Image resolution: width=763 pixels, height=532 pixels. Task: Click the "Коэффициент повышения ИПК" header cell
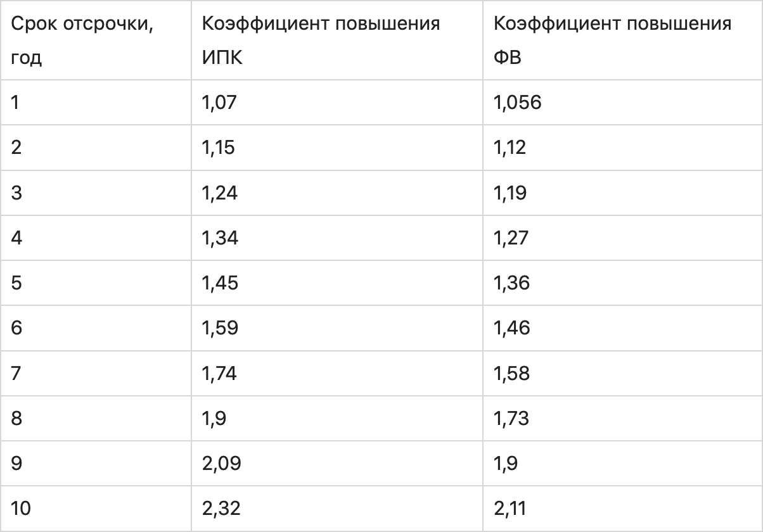pyautogui.click(x=321, y=41)
